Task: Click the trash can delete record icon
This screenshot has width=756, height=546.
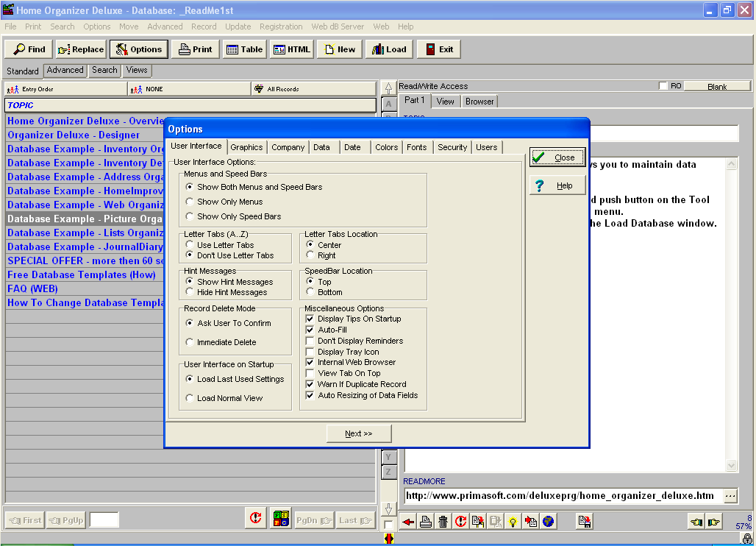Action: pyautogui.click(x=443, y=522)
